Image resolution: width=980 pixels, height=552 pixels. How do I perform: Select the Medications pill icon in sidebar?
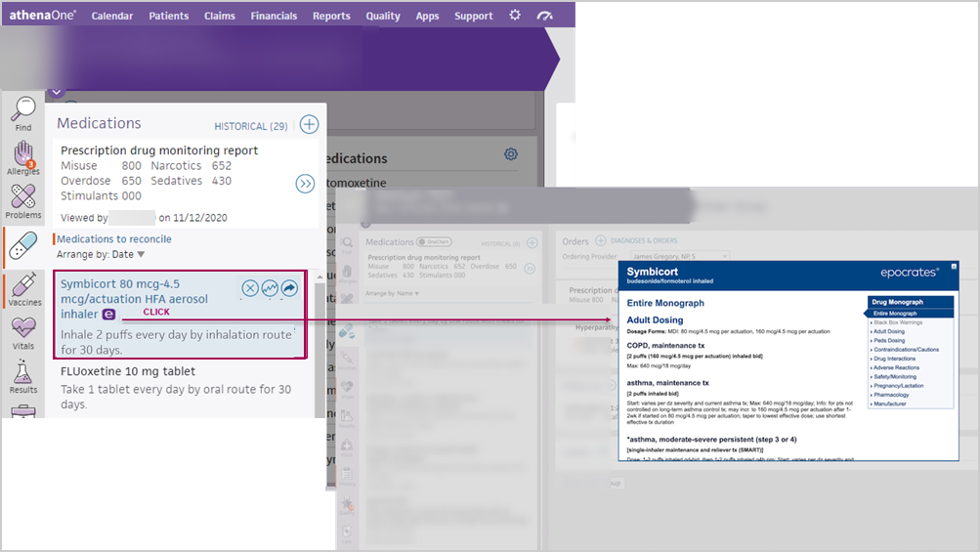23,245
